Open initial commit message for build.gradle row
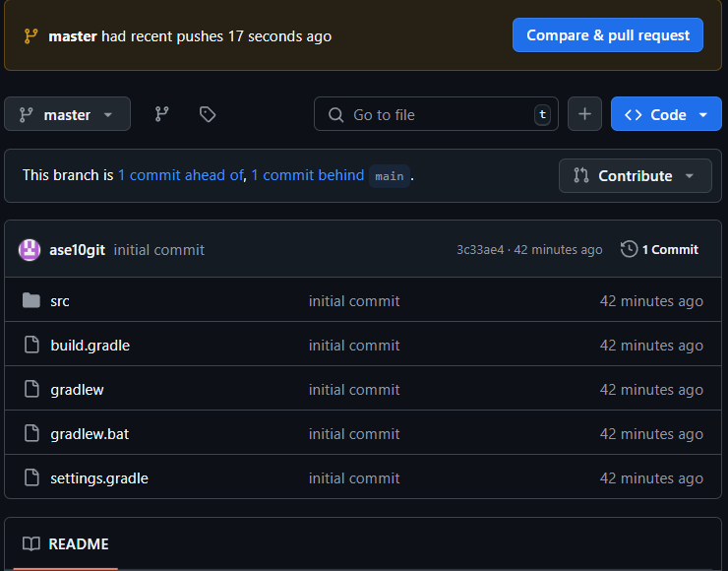Screen dimensions: 728x571 [x=354, y=346]
